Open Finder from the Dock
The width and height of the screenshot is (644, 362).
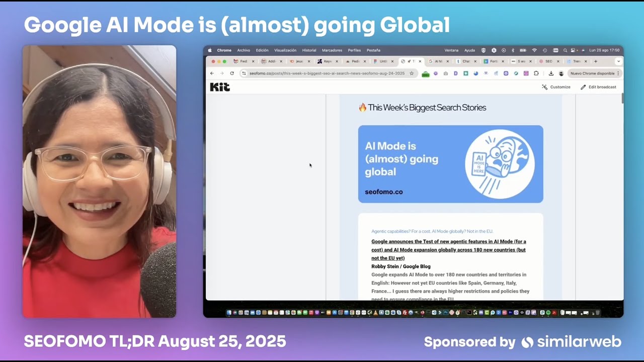coord(229,313)
